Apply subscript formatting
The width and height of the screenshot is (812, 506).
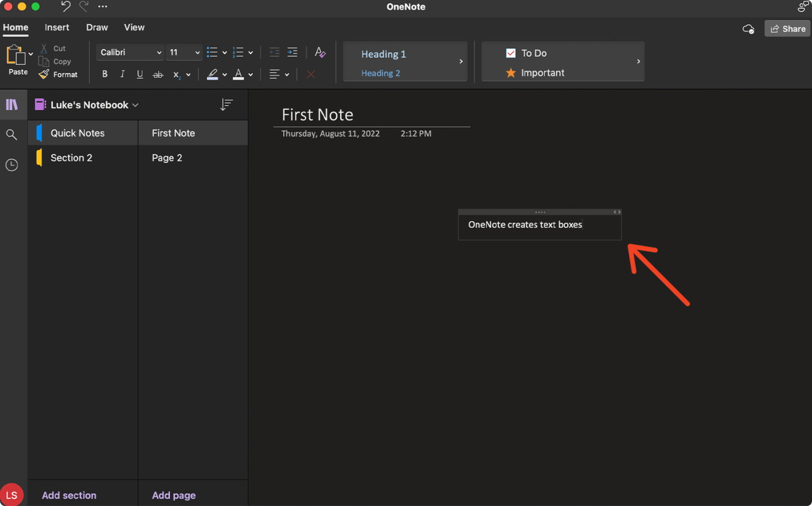(x=177, y=75)
